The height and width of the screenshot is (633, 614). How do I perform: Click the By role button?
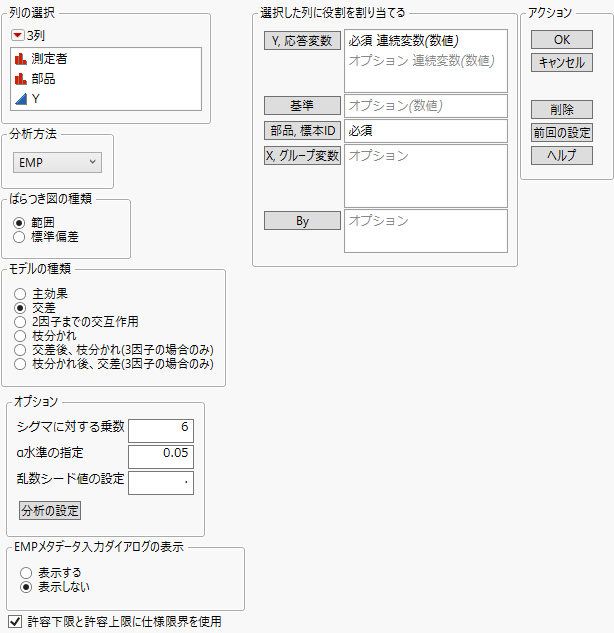(x=302, y=221)
